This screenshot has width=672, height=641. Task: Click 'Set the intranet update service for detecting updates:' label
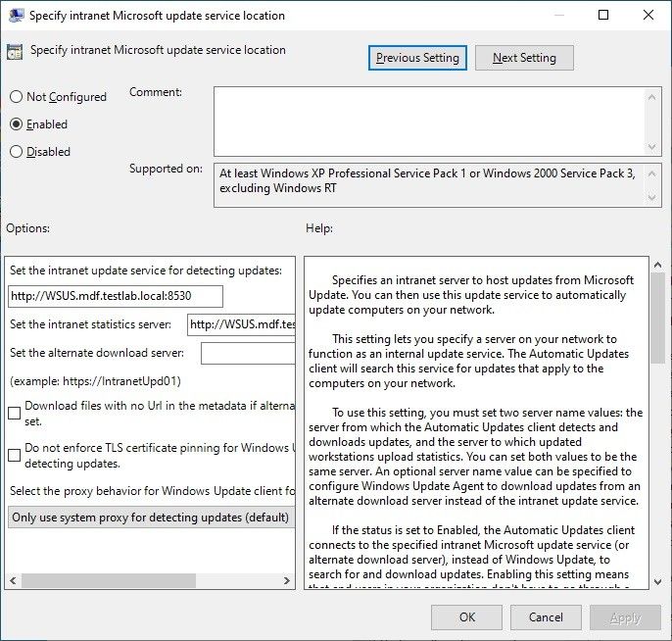pos(146,271)
